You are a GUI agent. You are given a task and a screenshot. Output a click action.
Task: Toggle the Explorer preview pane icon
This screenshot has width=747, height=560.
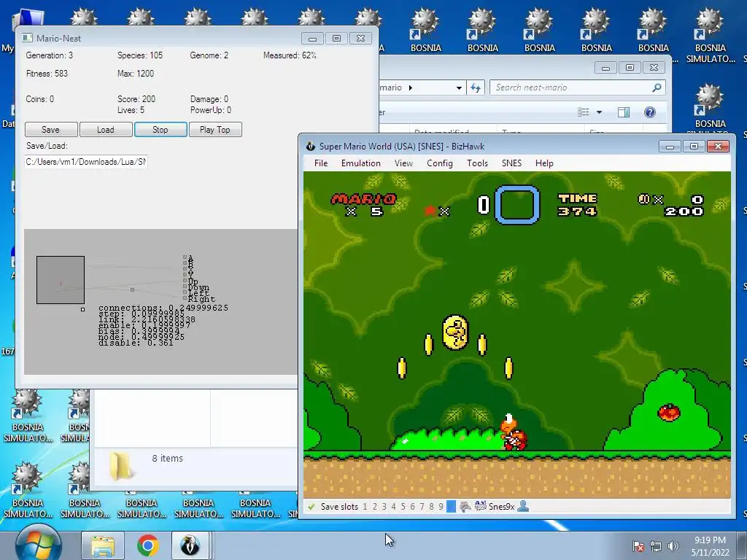point(623,112)
